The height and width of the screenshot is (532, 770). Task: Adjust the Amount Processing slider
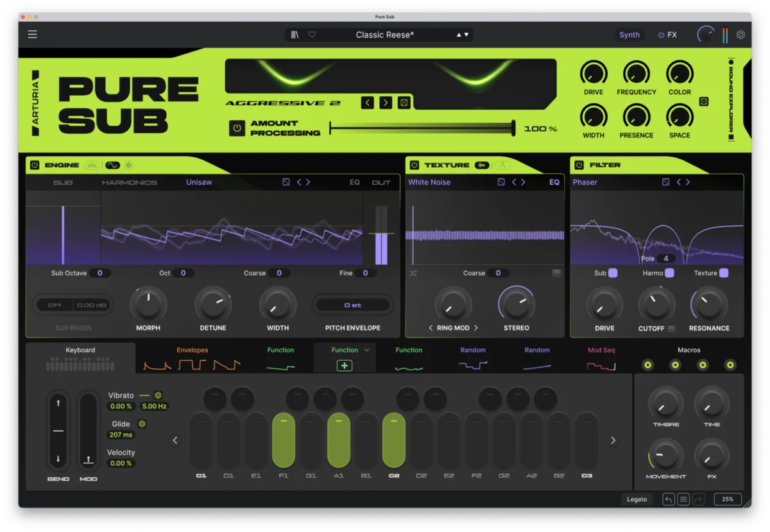422,128
